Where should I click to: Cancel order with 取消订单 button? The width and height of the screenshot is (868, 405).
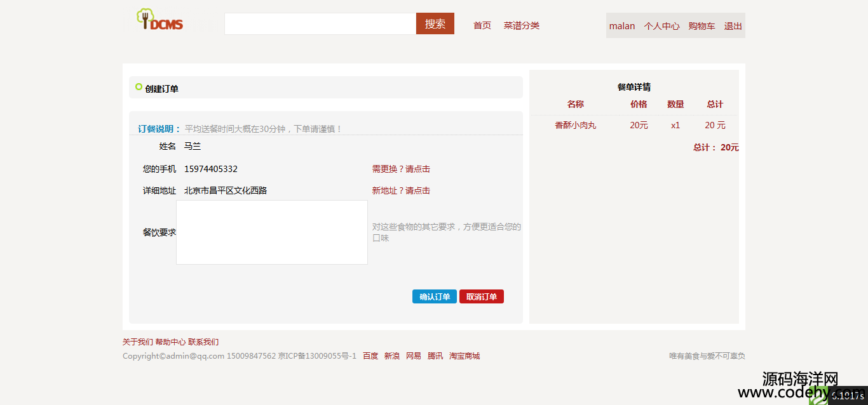pos(482,296)
